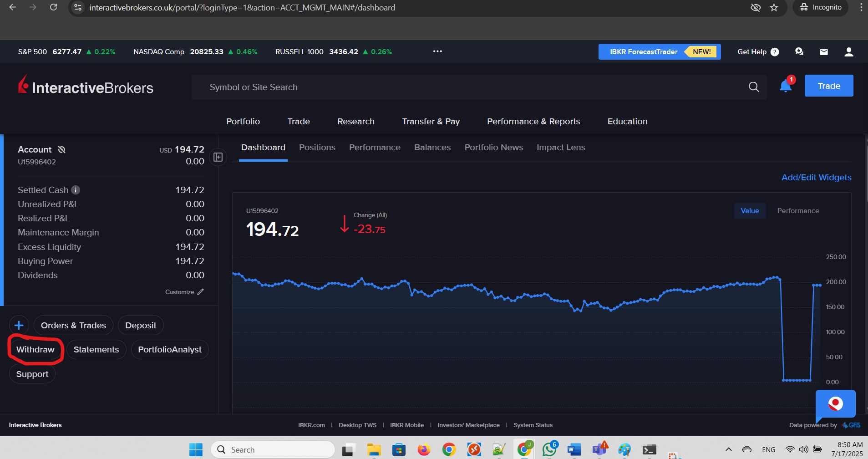Click the browser forward arrow

click(33, 7)
